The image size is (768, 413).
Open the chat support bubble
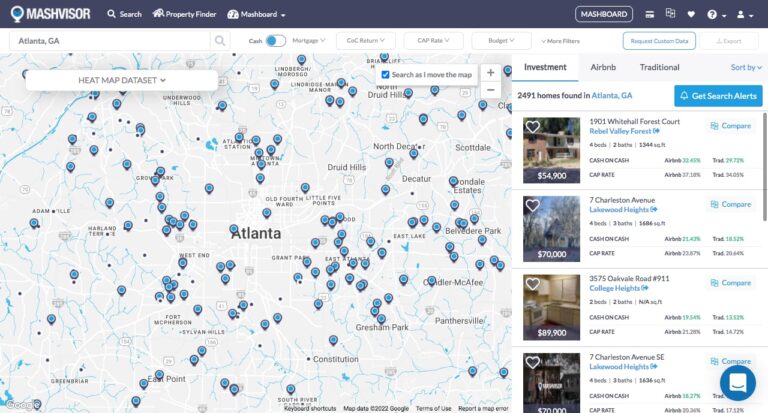738,383
